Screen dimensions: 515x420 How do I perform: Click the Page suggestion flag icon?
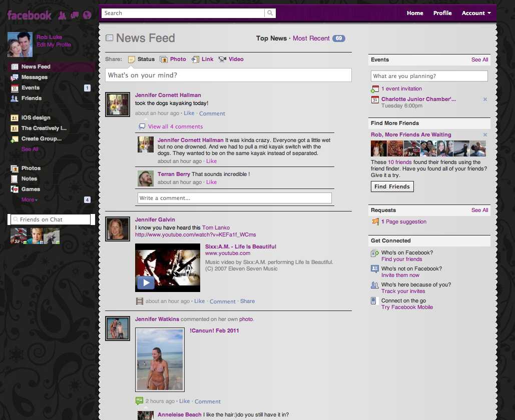click(x=375, y=222)
